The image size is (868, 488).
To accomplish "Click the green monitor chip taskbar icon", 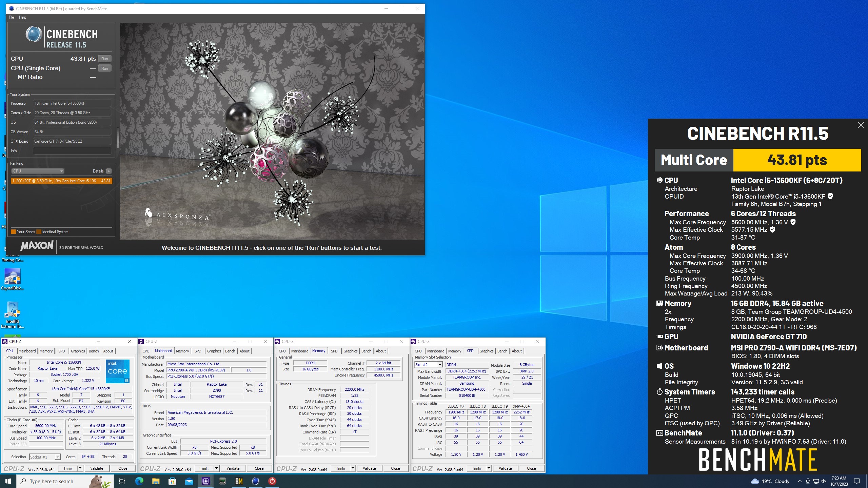I will pos(222,481).
